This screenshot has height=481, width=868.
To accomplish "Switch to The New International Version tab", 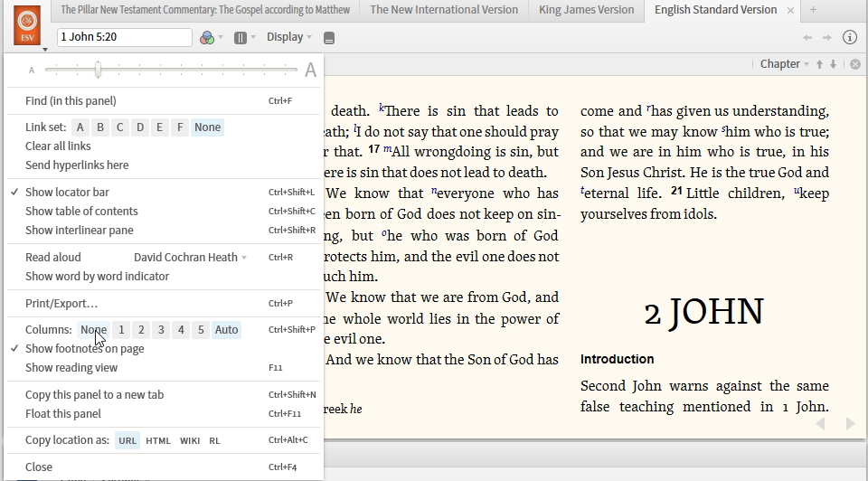I will [x=444, y=10].
